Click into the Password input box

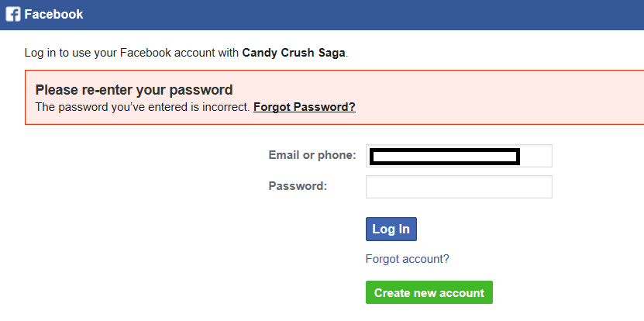(x=459, y=187)
